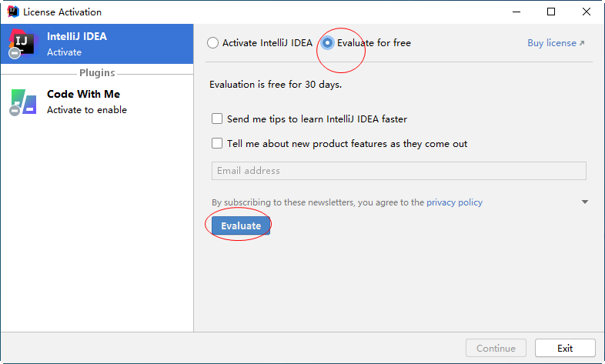Open the privacy policy link

pyautogui.click(x=454, y=202)
